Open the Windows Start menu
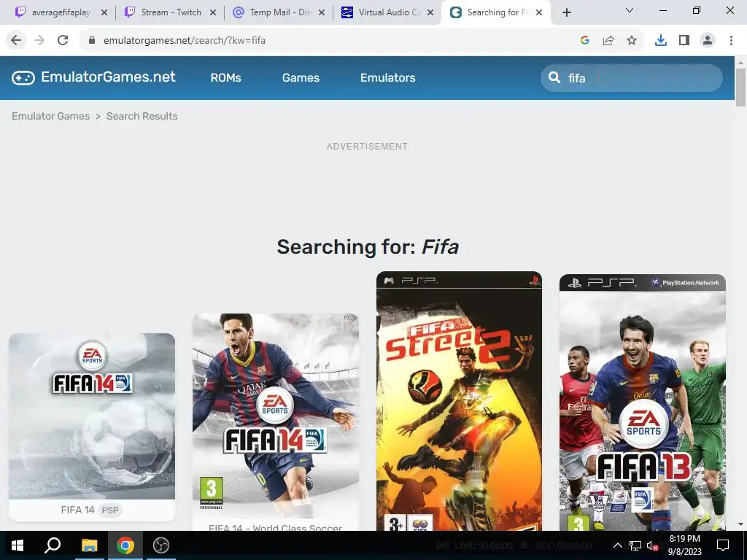 pyautogui.click(x=18, y=545)
